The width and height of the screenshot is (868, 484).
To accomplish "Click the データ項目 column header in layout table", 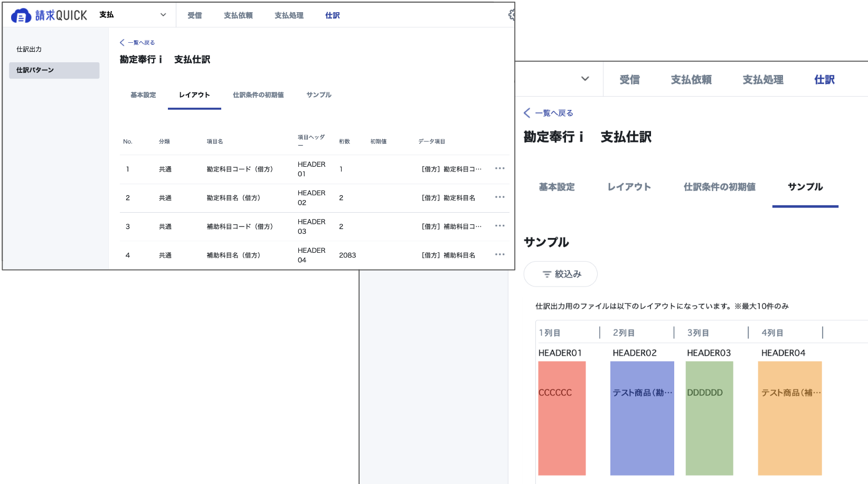I will coord(431,141).
